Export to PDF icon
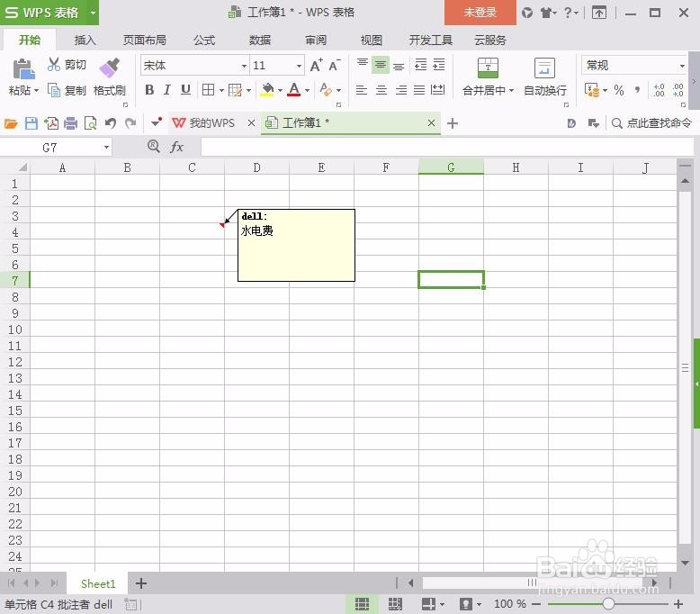This screenshot has width=700, height=614. point(51,123)
